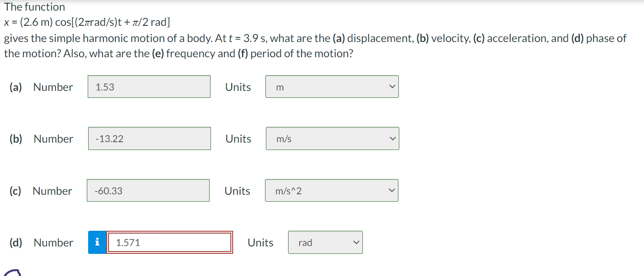Image resolution: width=644 pixels, height=276 pixels.
Task: Click the chevron on the m/s units selector
Action: tap(392, 138)
